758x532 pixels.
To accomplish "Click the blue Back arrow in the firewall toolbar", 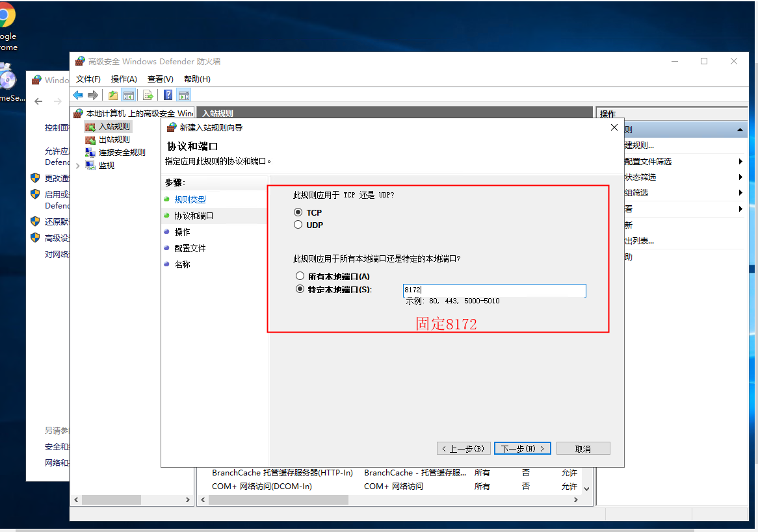I will pos(78,95).
